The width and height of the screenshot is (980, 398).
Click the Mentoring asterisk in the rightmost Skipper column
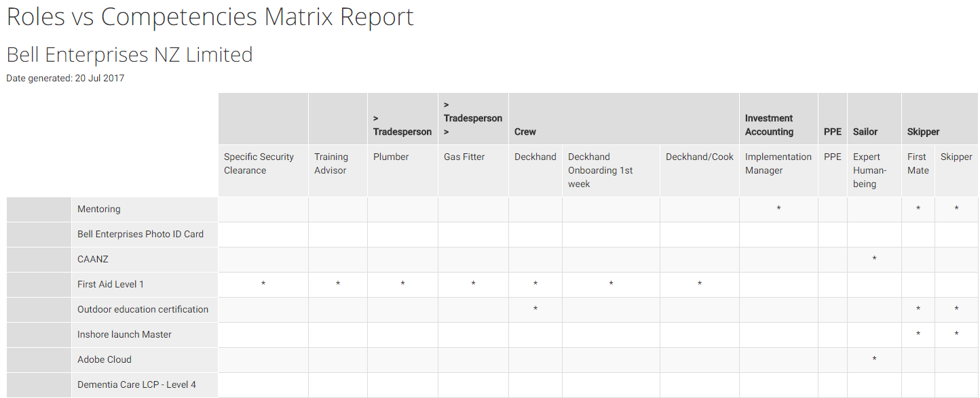(x=956, y=210)
